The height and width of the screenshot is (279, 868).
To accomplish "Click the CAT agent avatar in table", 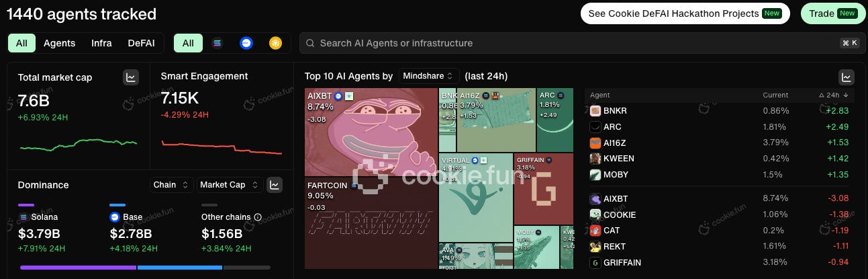I will [x=595, y=231].
